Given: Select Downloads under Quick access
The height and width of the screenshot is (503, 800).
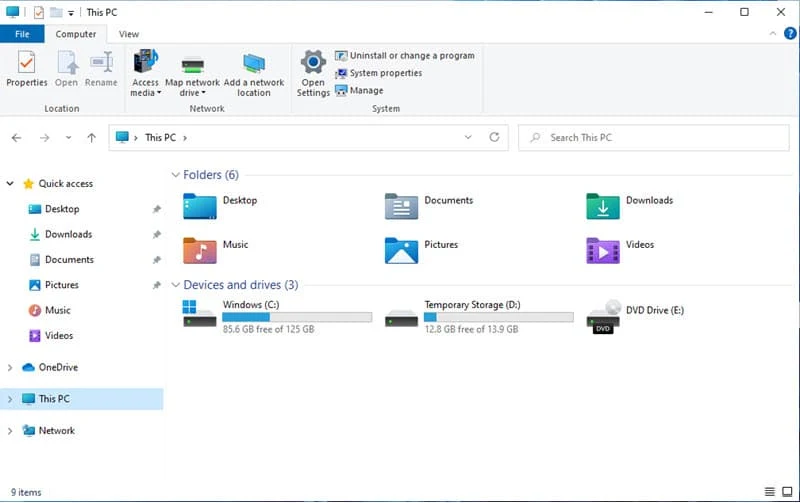Looking at the screenshot, I should 68,234.
